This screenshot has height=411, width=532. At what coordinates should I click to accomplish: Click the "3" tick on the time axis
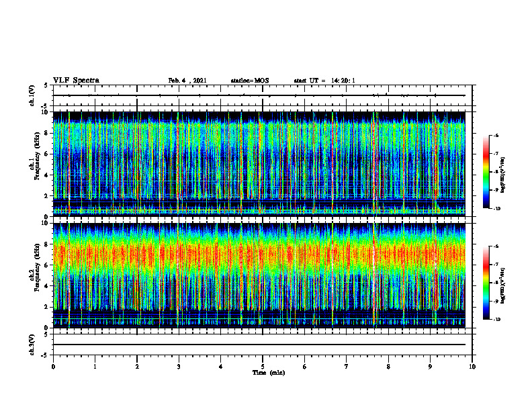[179, 367]
